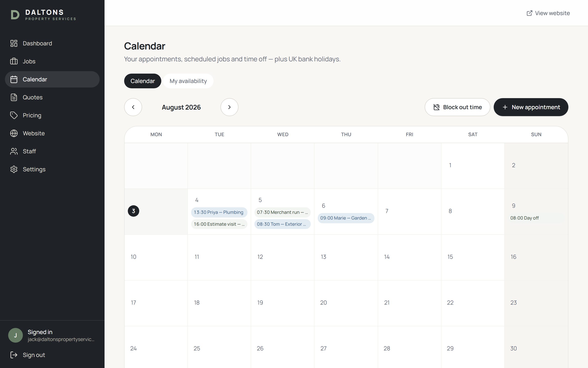
Task: Navigate to Website section
Action: coord(52,133)
